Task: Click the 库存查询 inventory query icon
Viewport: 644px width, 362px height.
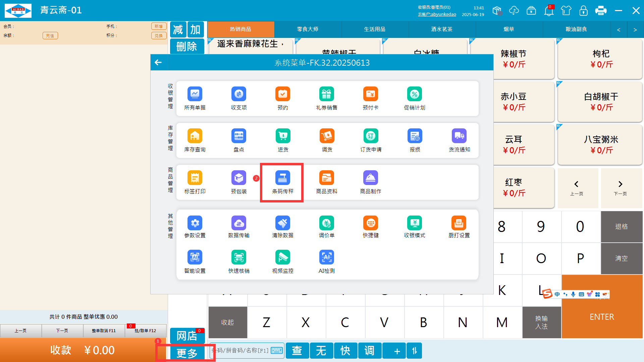Action: click(x=195, y=136)
